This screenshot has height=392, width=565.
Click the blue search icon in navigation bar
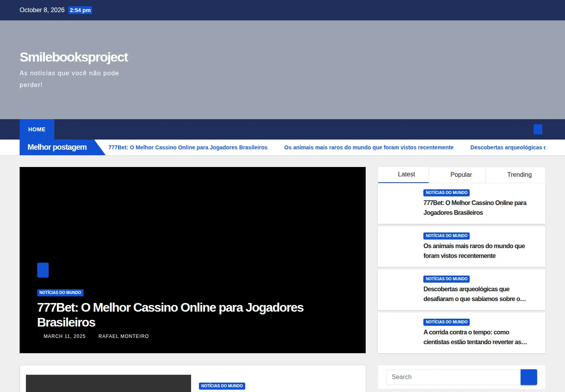coord(538,129)
